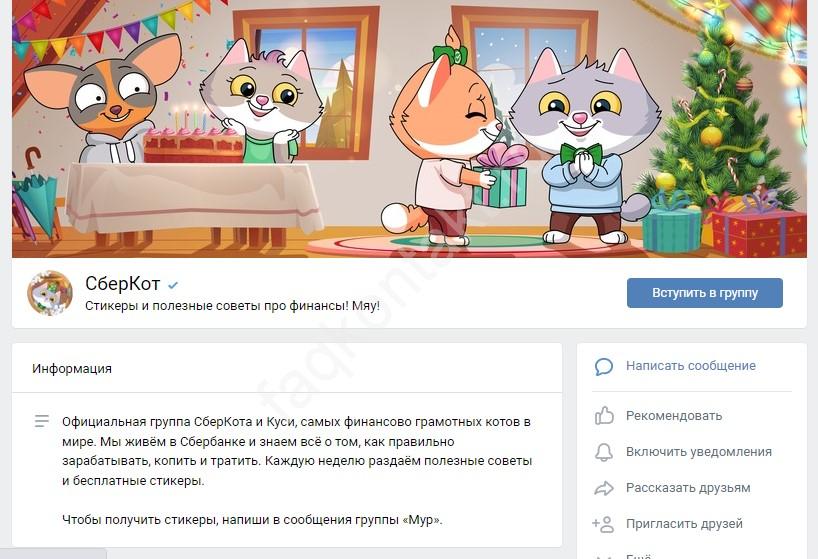
Task: Click the СберКот group title
Action: click(123, 283)
